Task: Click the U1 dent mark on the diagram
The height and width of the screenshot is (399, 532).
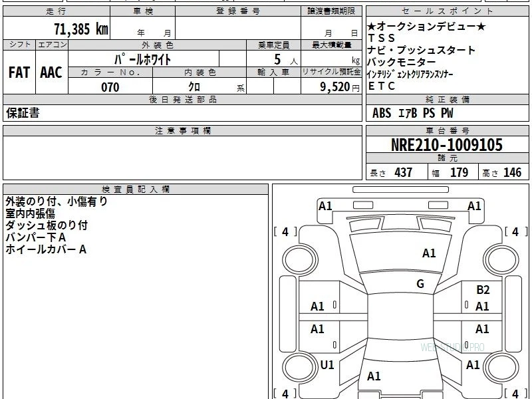Action: click(327, 365)
